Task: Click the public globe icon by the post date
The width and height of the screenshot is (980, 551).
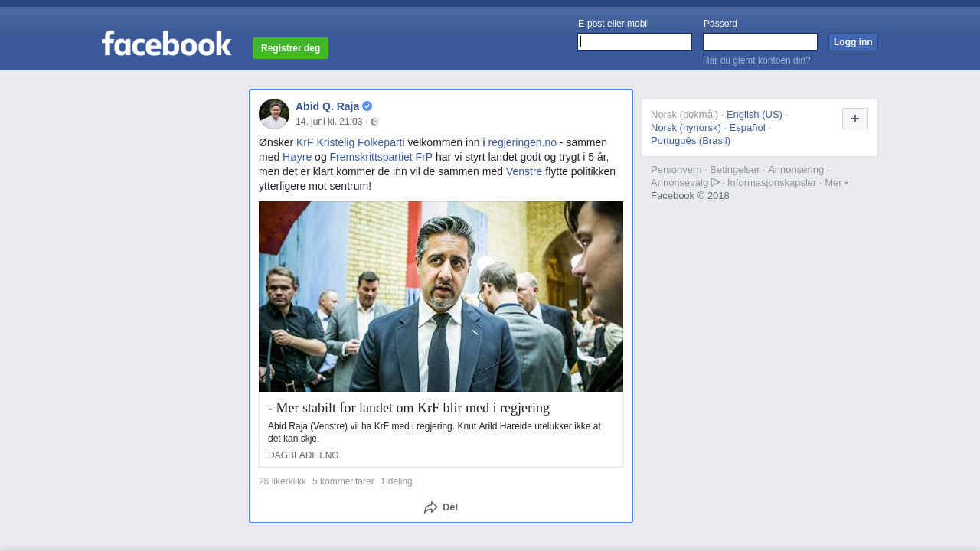Action: coord(374,122)
